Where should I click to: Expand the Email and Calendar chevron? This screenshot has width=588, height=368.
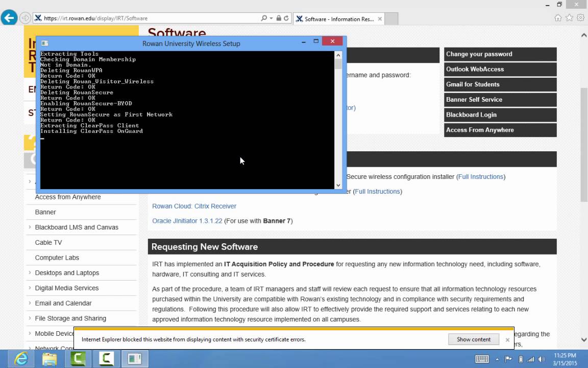pos(30,303)
